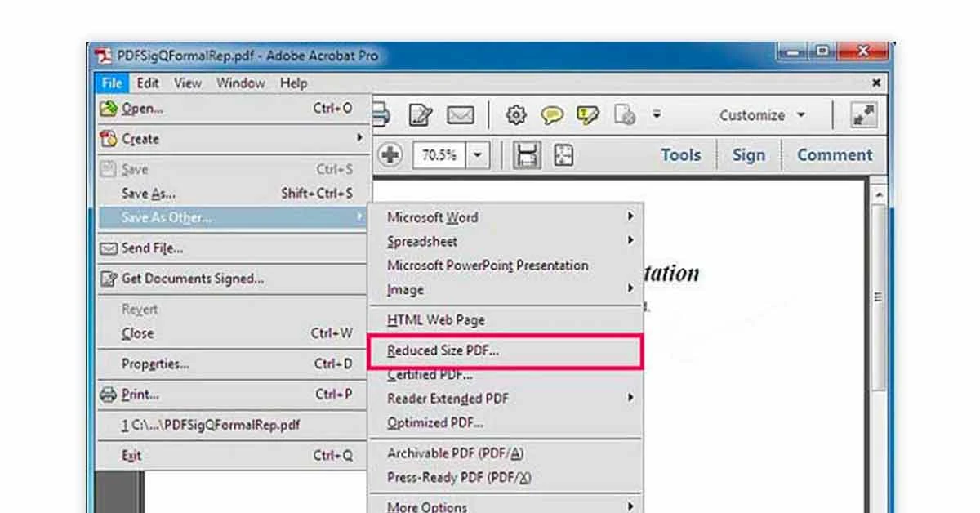
Task: Open the Comment panel
Action: (x=834, y=154)
